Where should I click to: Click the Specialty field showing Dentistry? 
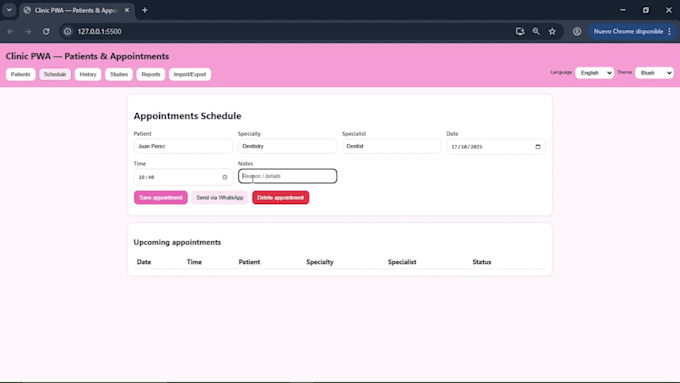[x=287, y=146]
